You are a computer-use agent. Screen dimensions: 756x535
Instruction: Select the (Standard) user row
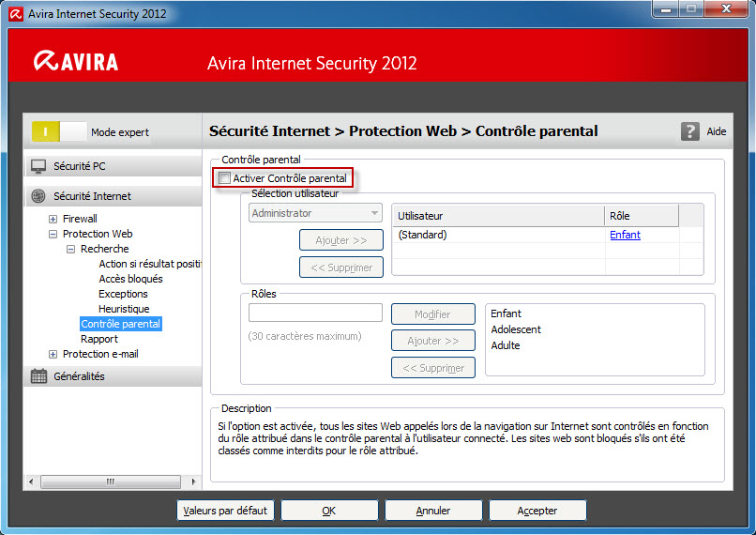pyautogui.click(x=548, y=235)
